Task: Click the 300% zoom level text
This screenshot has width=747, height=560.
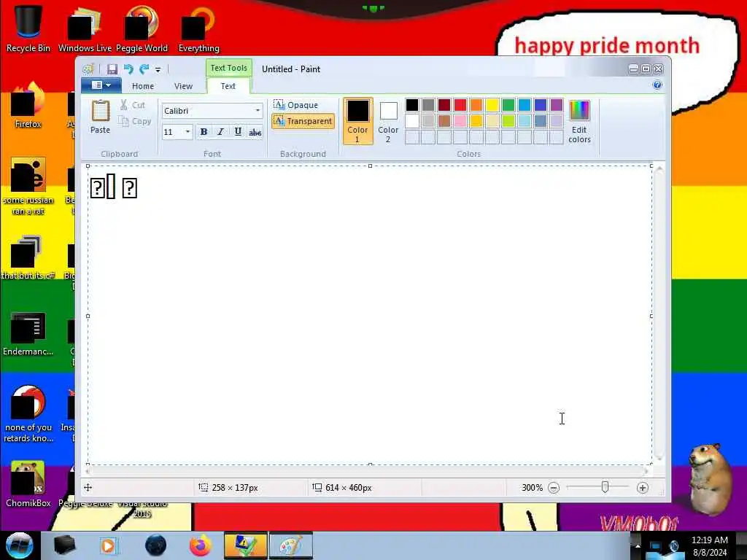Action: (532, 488)
